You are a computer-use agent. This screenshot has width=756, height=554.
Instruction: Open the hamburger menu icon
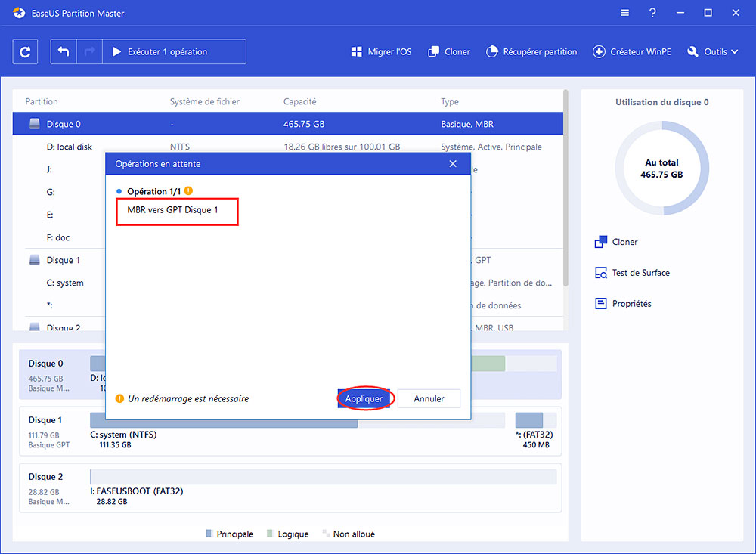pos(625,13)
